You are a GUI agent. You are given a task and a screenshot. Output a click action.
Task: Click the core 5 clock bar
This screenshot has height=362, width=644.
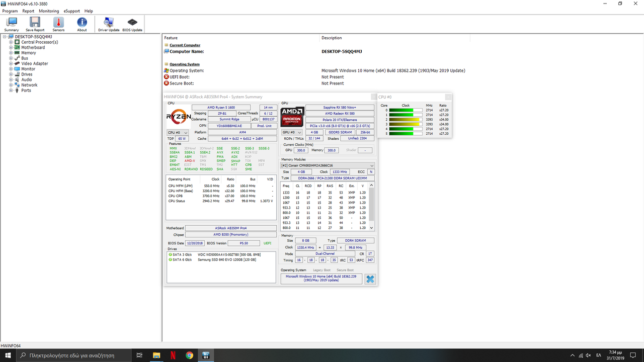tap(406, 134)
